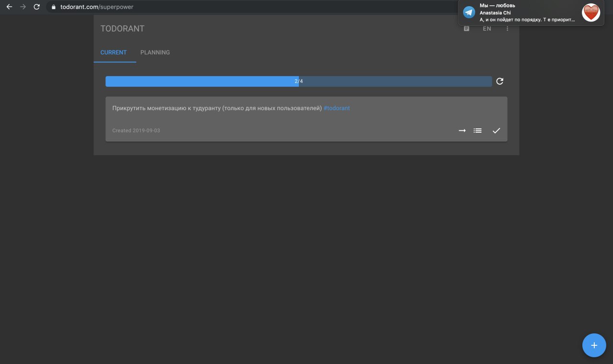This screenshot has width=613, height=364.
Task: Click the todorant.com/superpower address bar
Action: pos(251,7)
